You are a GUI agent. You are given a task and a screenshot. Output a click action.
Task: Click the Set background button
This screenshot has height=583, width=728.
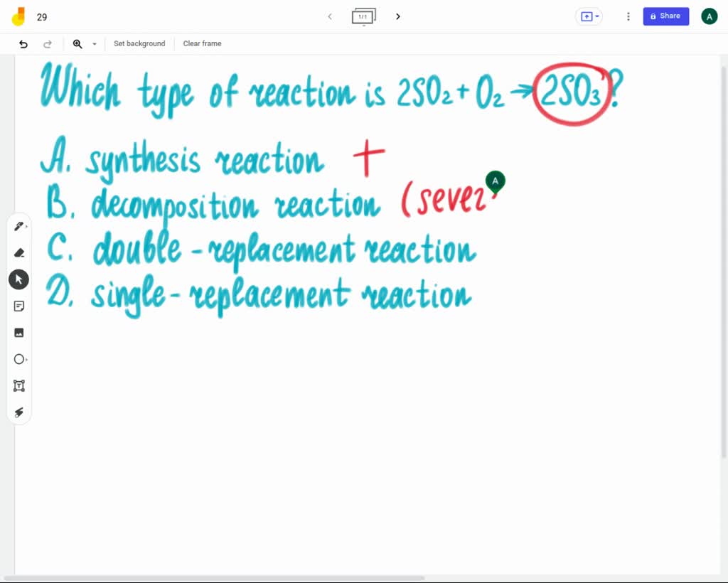point(139,43)
